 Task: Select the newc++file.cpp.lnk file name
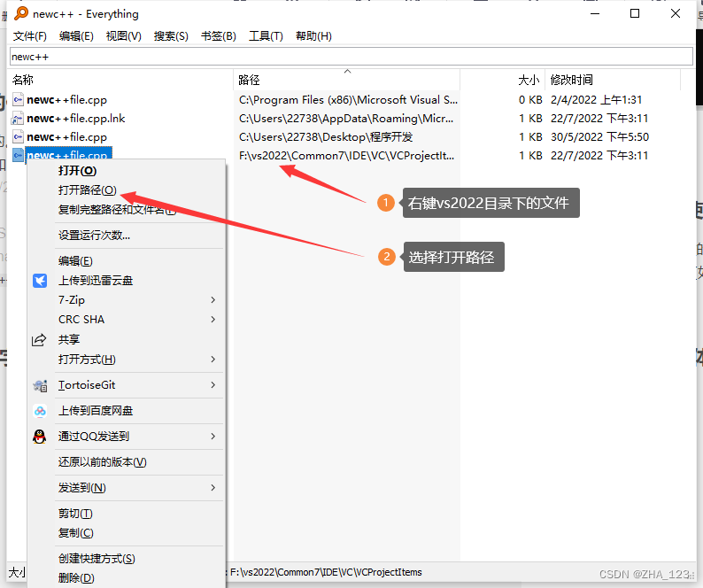click(76, 119)
